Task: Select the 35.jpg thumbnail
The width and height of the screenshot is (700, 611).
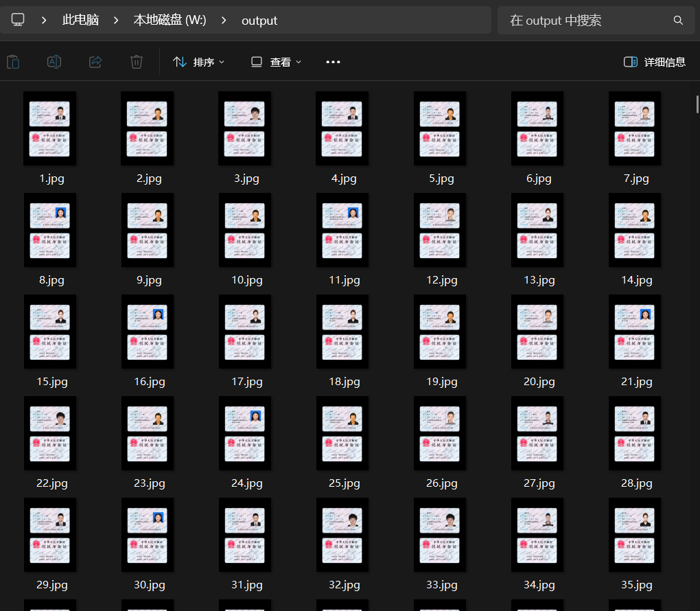Action: tap(634, 535)
